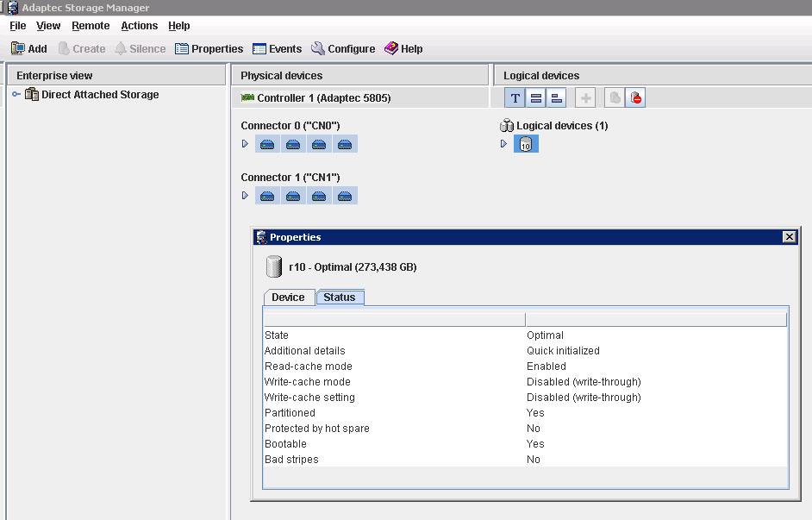Select Direct Attached Storage tree node
The width and height of the screenshot is (812, 520).
[x=99, y=95]
